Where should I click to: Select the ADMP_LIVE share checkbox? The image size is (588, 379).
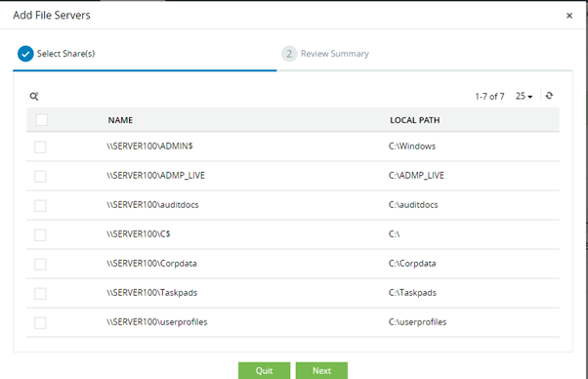click(40, 176)
